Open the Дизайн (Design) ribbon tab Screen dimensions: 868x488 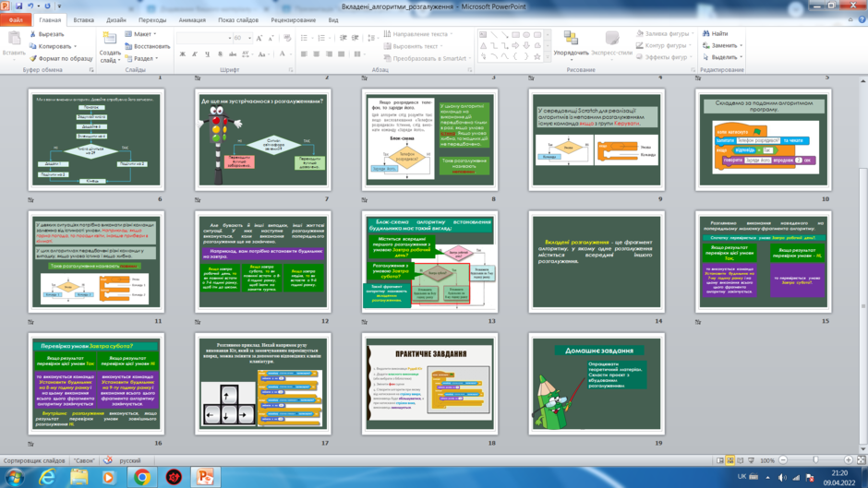pos(116,20)
